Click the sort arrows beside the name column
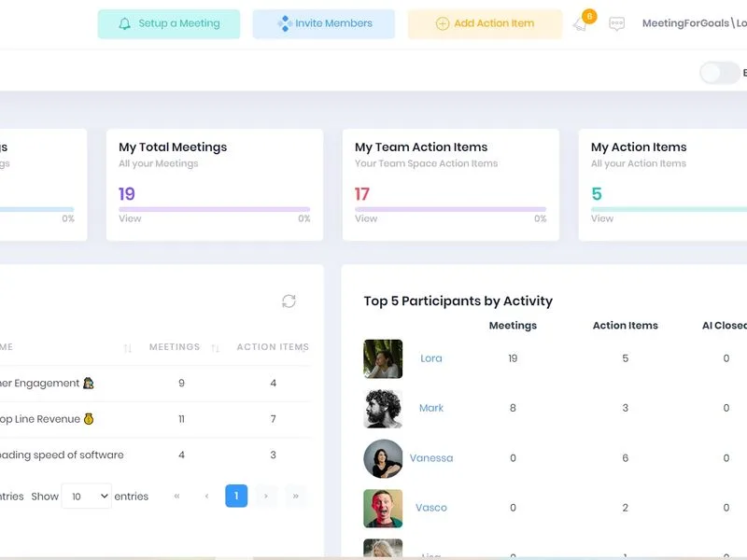The width and height of the screenshot is (747, 560). click(127, 348)
